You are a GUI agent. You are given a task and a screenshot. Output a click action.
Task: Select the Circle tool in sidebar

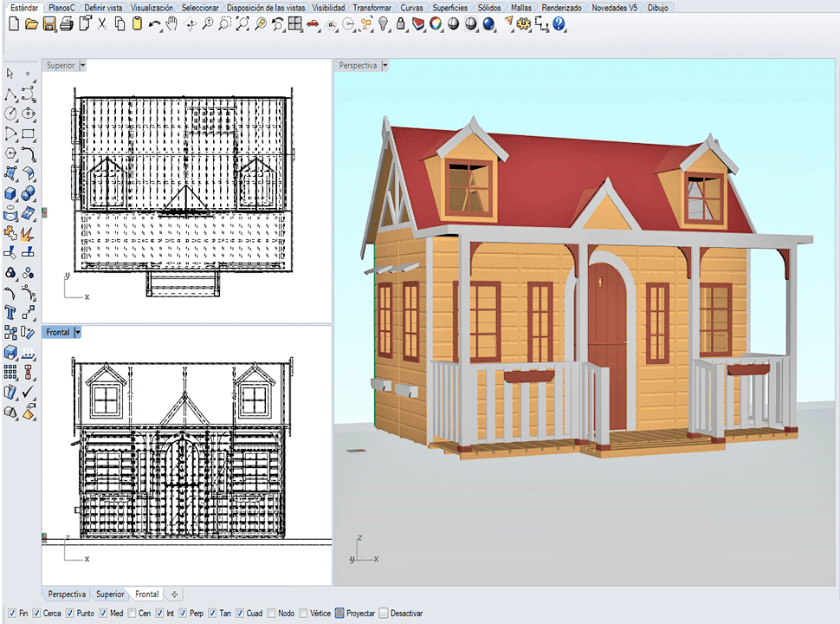pyautogui.click(x=10, y=114)
